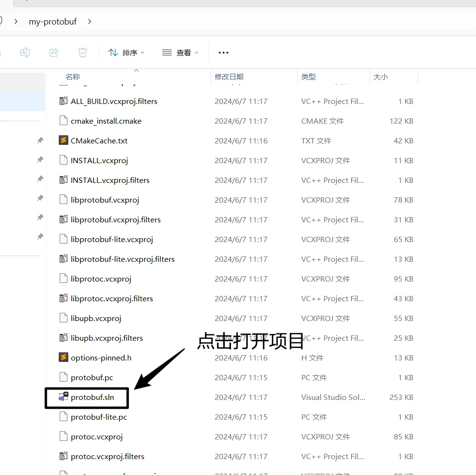Click the TXT 文件 type cell
This screenshot has height=475, width=476.
click(316, 141)
